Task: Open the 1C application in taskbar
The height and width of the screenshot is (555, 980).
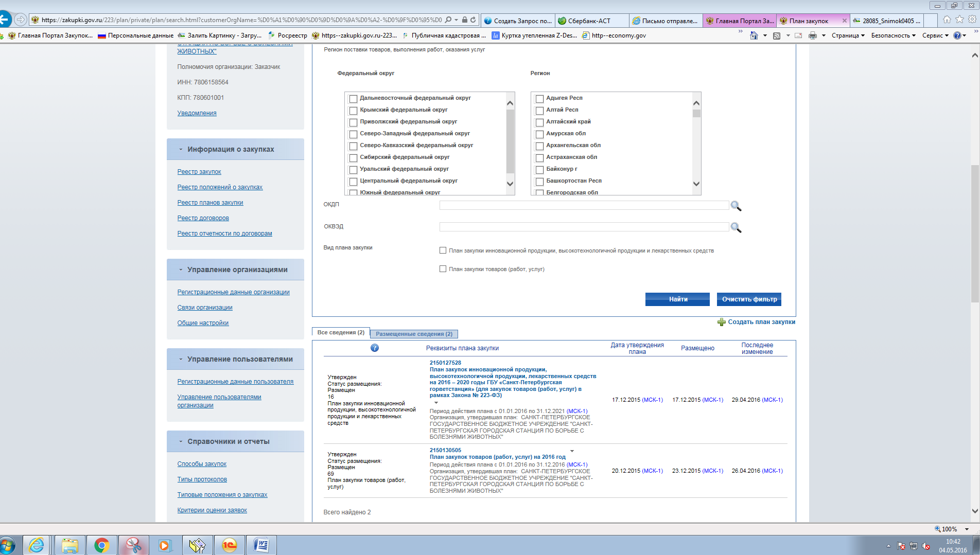Action: (x=229, y=545)
